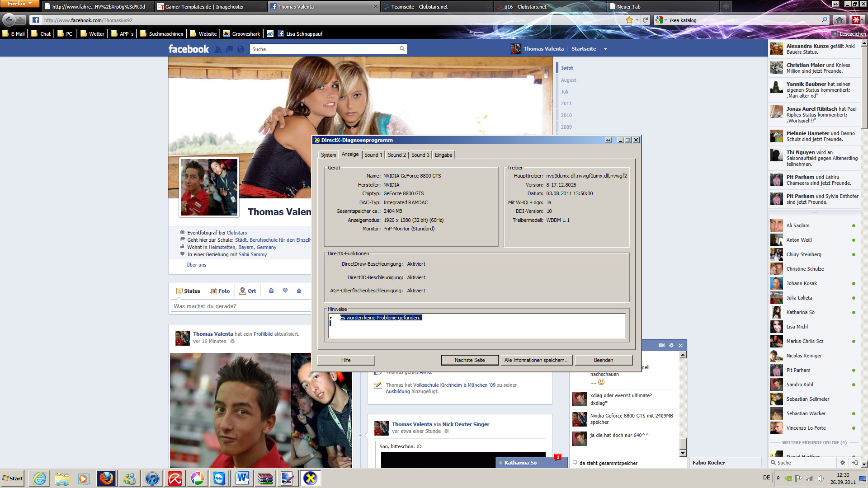Click the search magnifier in Facebook search
Image resolution: width=868 pixels, height=488 pixels.
click(x=401, y=49)
